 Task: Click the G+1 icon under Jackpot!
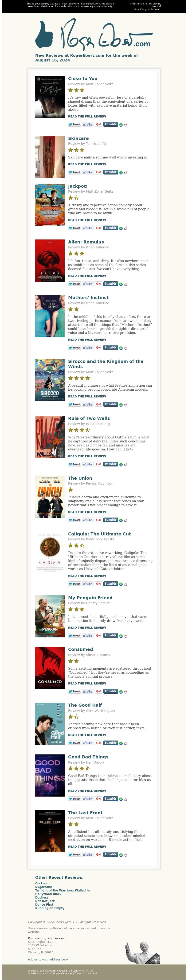[x=98, y=228]
